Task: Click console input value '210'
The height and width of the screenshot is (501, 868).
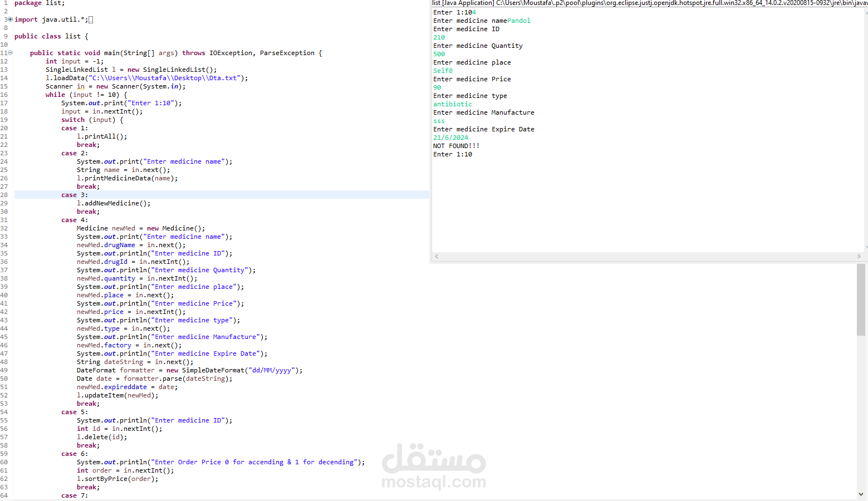Action: tap(439, 37)
